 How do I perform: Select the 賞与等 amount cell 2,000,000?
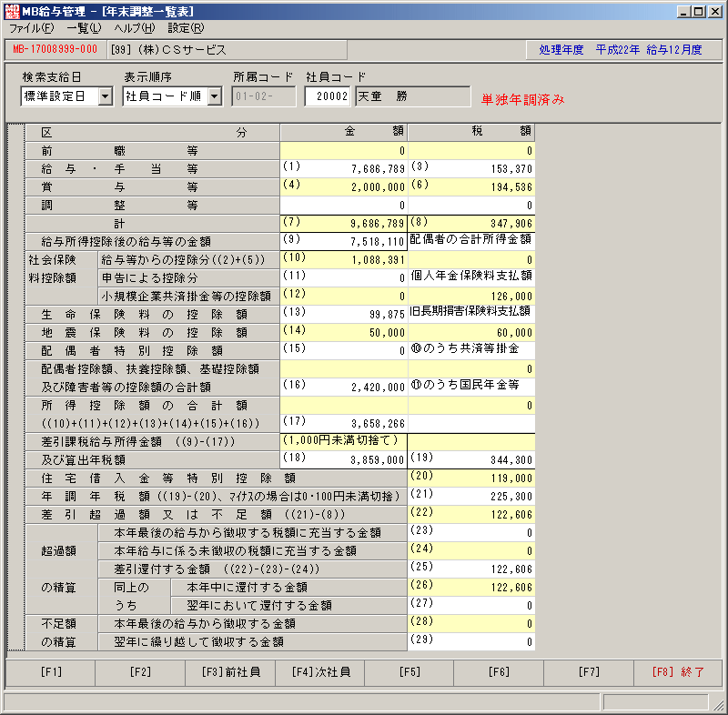[344, 187]
